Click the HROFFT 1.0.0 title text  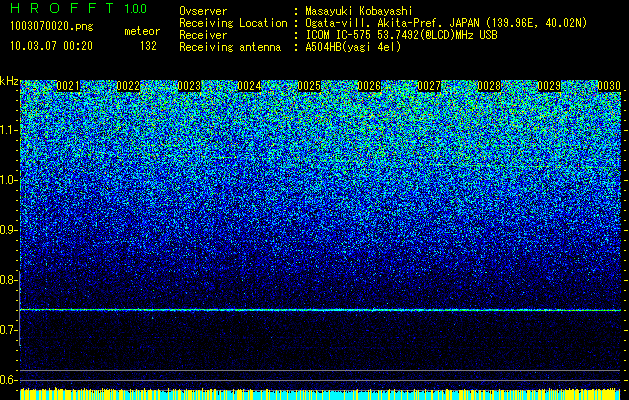79,8
